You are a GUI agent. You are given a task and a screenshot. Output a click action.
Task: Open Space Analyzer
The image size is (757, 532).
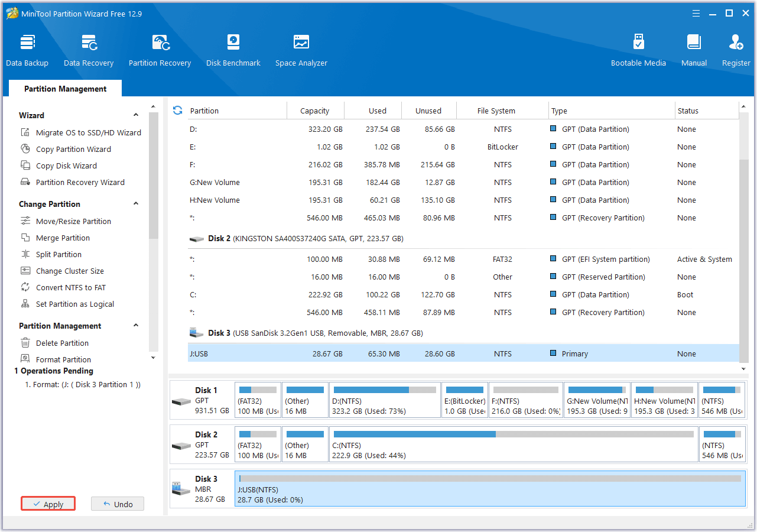[301, 49]
